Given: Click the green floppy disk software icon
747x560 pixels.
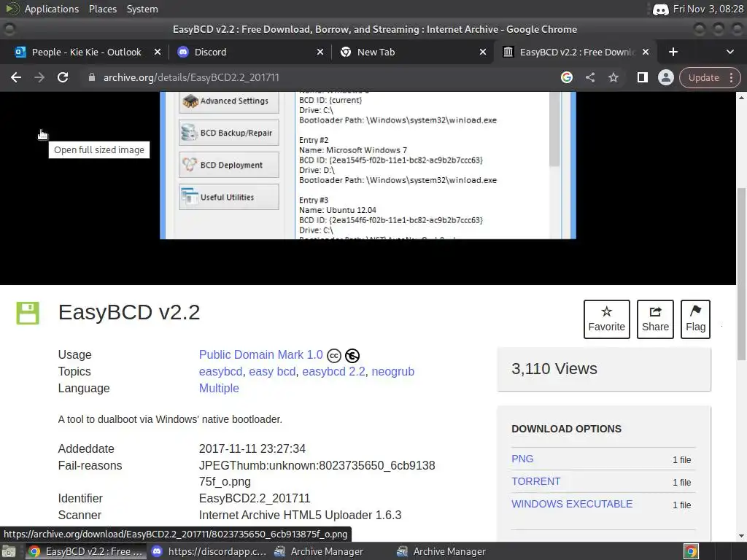Looking at the screenshot, I should click(28, 313).
